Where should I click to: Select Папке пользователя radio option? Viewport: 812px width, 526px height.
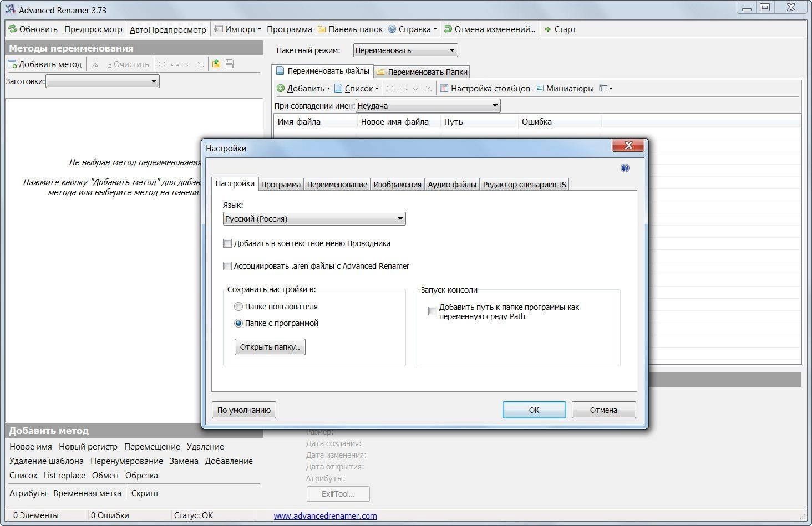238,307
